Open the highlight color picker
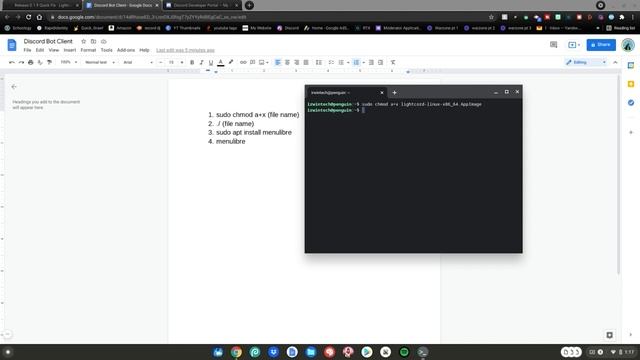Image resolution: width=640 pixels, height=360 pixels. click(x=231, y=62)
